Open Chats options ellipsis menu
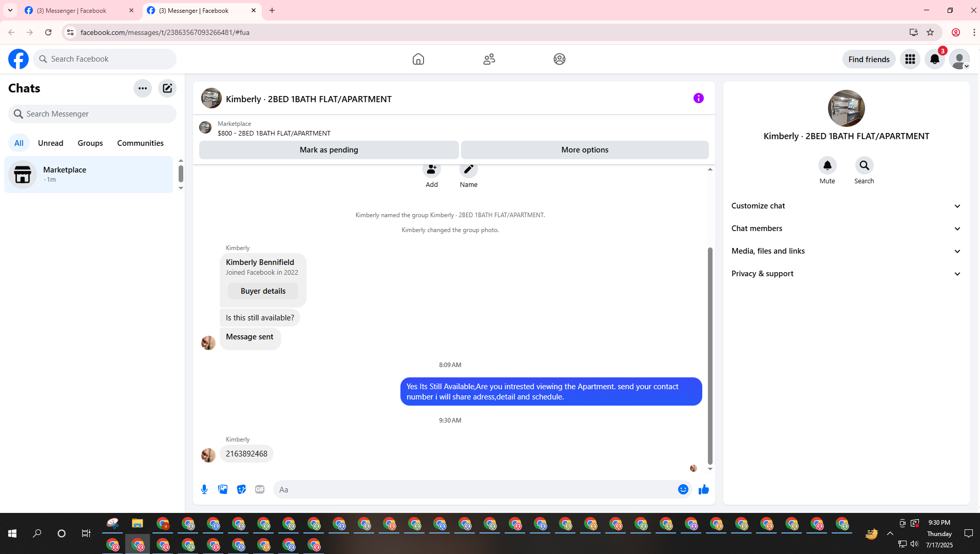 point(143,88)
